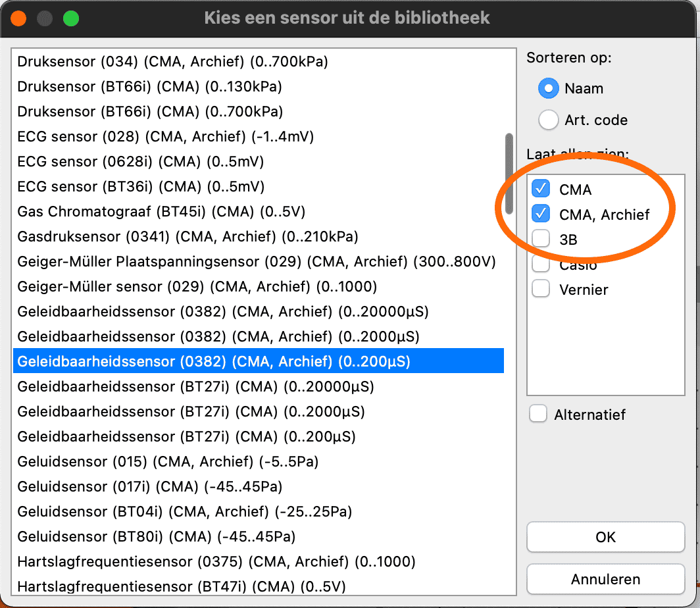Select Geluidsensor (BT80i) -45..45Pa entry
Image resolution: width=700 pixels, height=608 pixels.
[157, 536]
